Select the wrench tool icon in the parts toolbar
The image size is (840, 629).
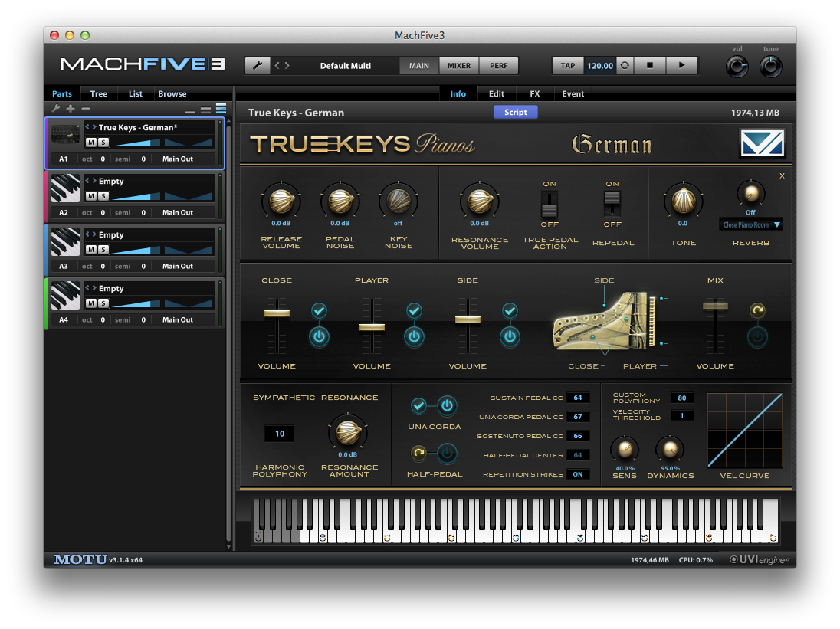tap(56, 109)
